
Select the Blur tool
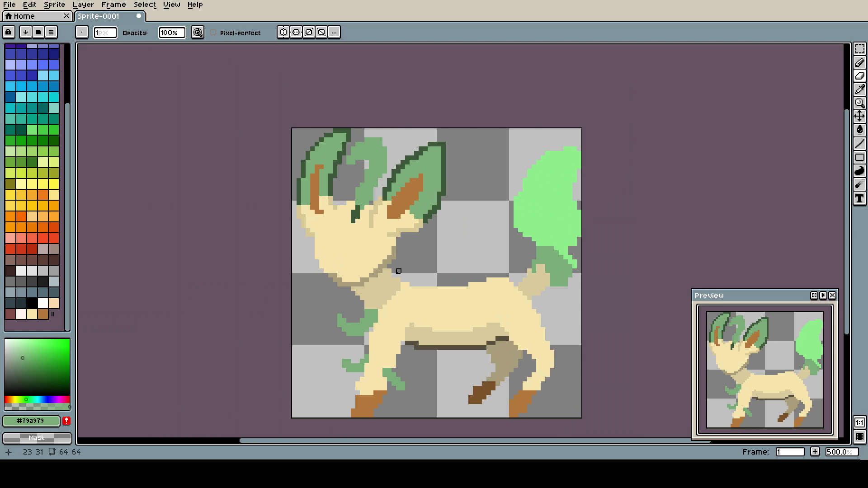pos(859,184)
